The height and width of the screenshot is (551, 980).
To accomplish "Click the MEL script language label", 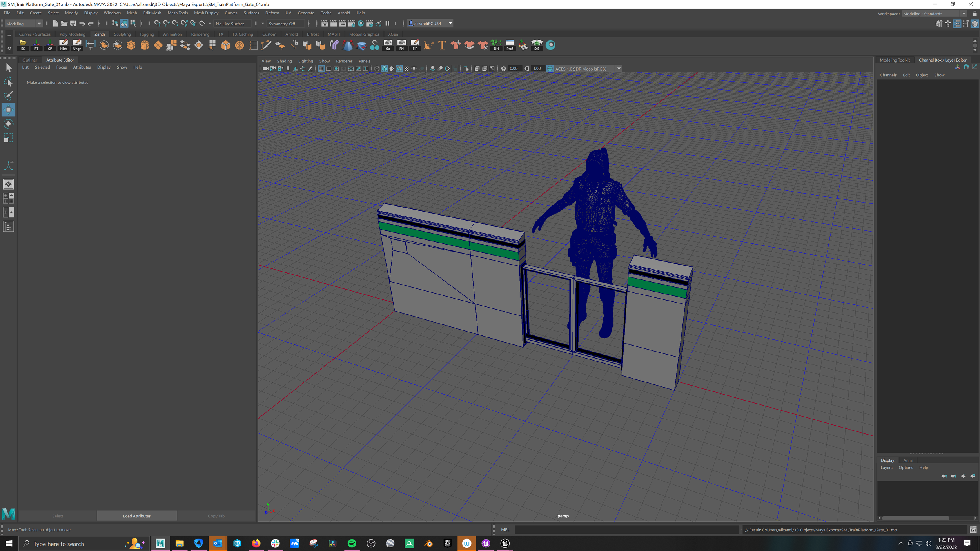I will [x=505, y=530].
